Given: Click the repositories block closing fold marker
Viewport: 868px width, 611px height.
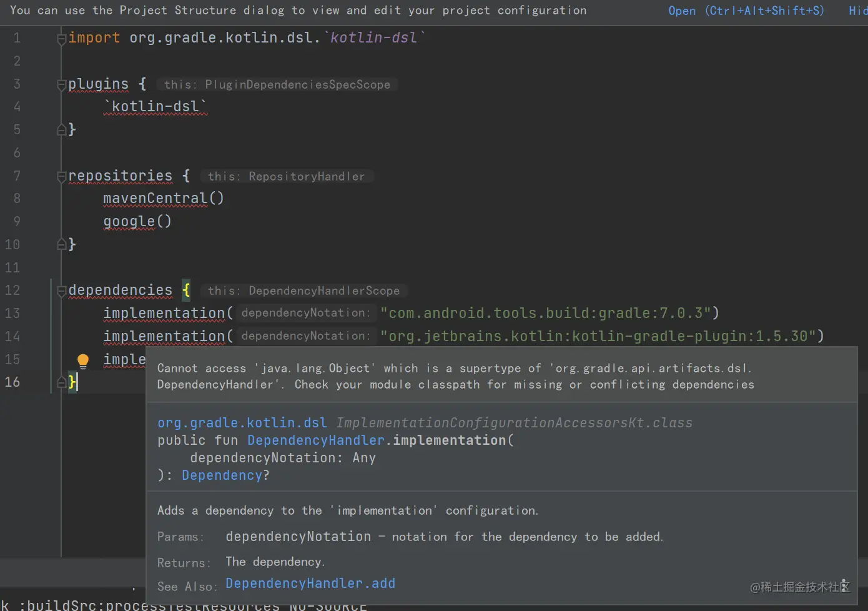Looking at the screenshot, I should pyautogui.click(x=61, y=244).
